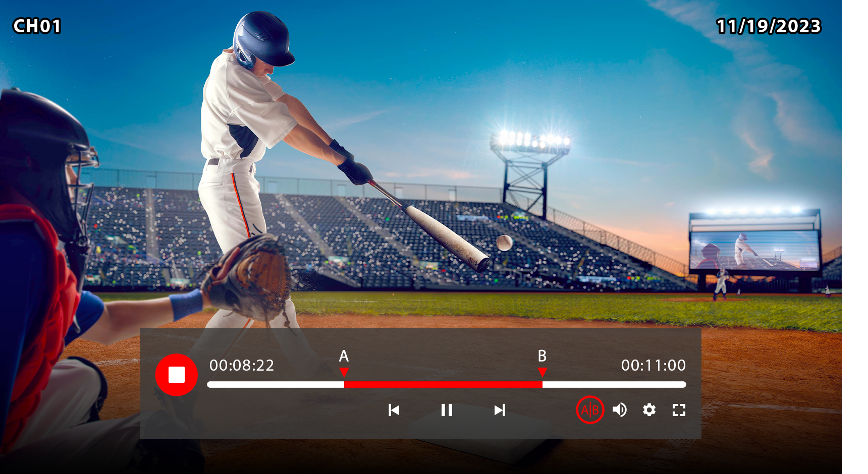Image resolution: width=868 pixels, height=474 pixels.
Task: Enter fullscreen mode
Action: [x=679, y=410]
